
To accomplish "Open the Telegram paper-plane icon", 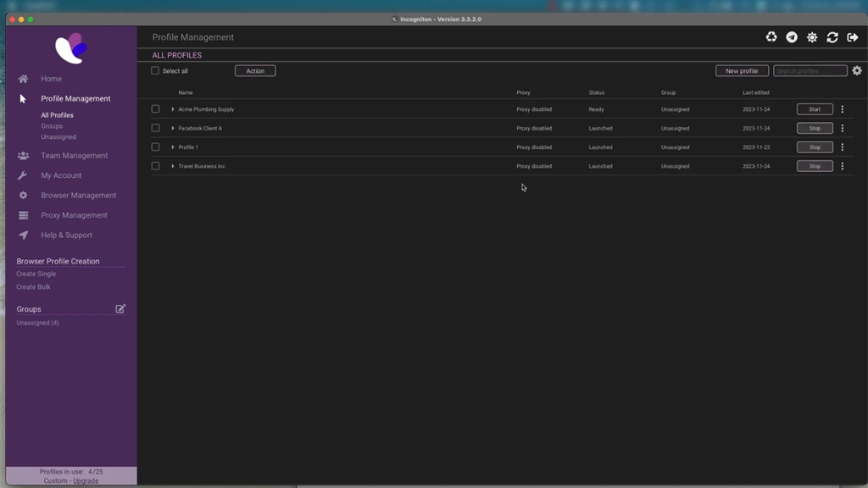I will click(792, 37).
